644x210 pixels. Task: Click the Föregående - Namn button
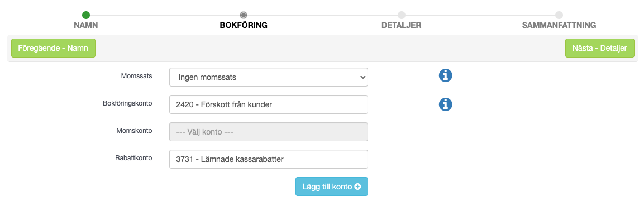coord(53,48)
